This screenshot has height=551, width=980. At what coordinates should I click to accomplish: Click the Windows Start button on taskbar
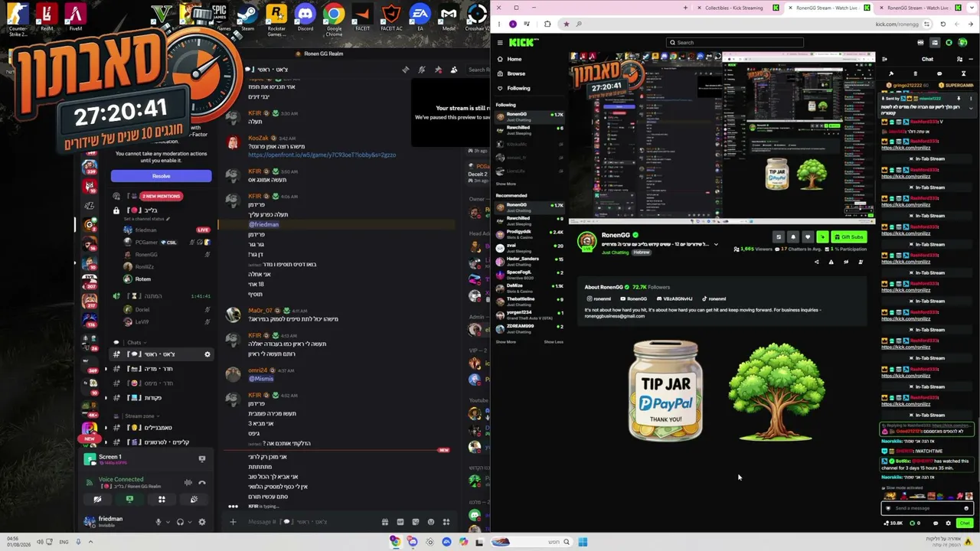(583, 542)
